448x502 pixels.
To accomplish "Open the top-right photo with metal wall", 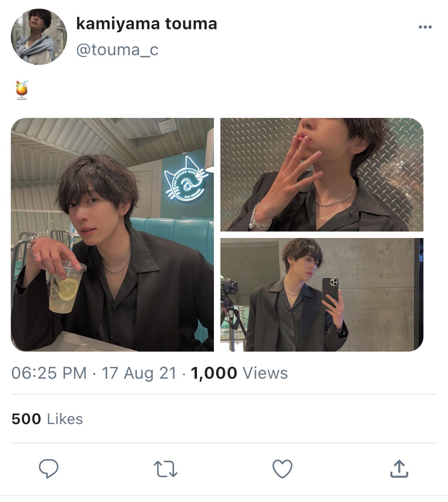I will tap(322, 175).
